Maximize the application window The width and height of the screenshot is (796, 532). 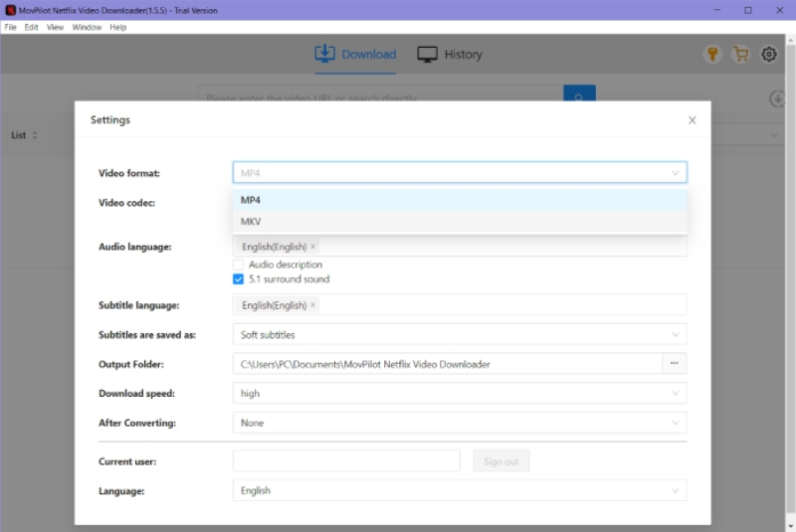tap(748, 10)
